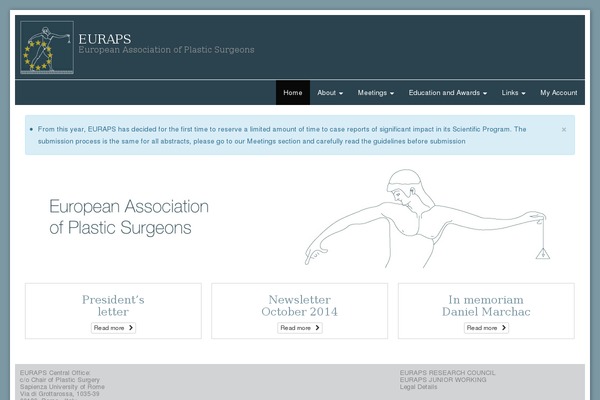Read more about President's letter
The image size is (600, 400).
coord(113,328)
